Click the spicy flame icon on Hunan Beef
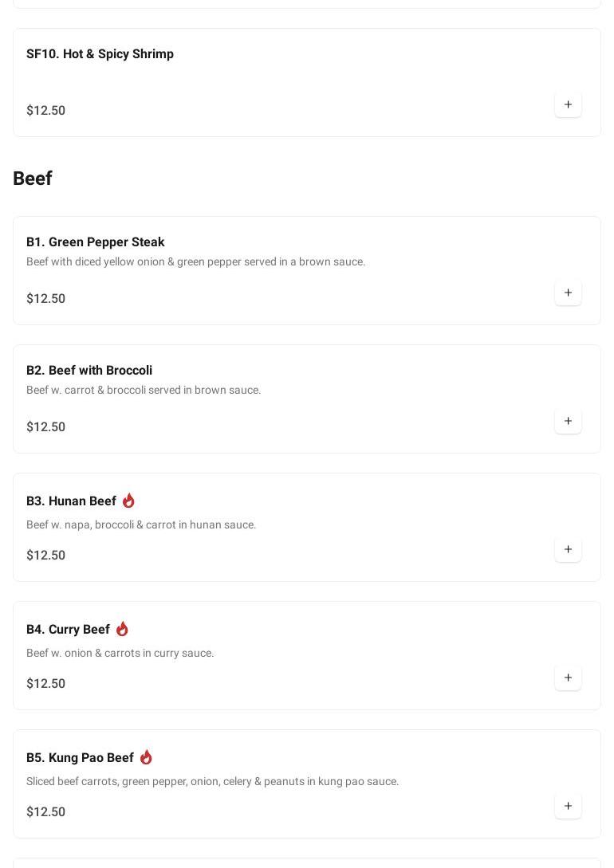614x868 pixels. 128,501
